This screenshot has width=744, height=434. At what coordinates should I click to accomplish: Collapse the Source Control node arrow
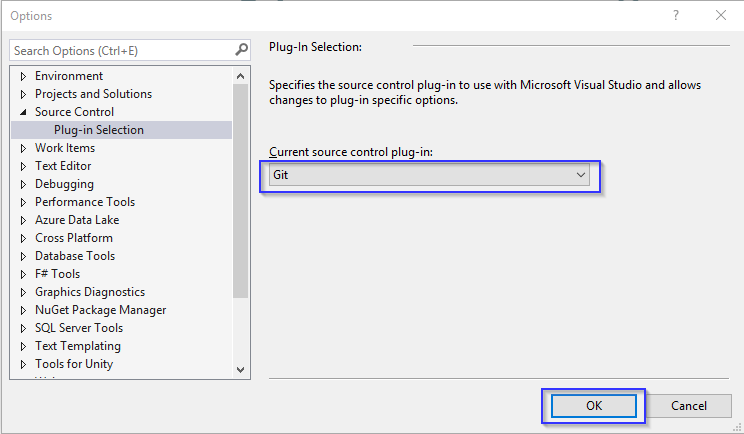coord(23,112)
